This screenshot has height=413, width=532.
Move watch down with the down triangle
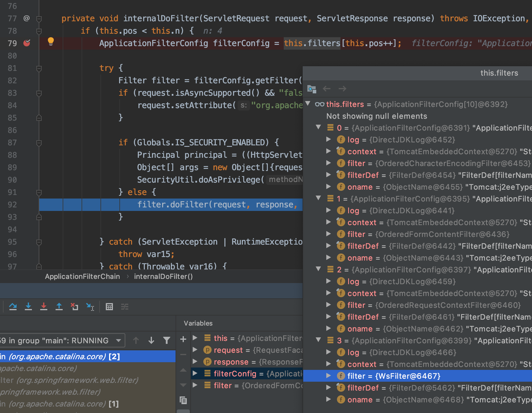coord(183,385)
